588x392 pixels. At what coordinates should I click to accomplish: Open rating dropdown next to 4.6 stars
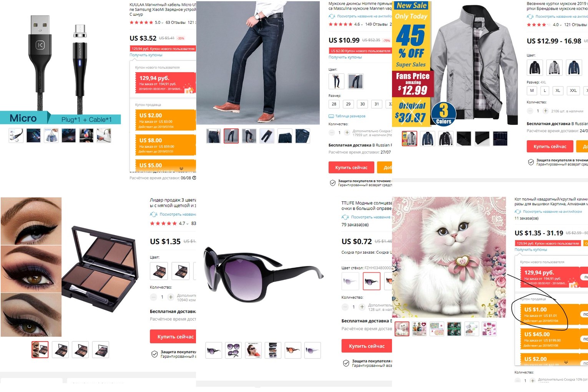362,24
